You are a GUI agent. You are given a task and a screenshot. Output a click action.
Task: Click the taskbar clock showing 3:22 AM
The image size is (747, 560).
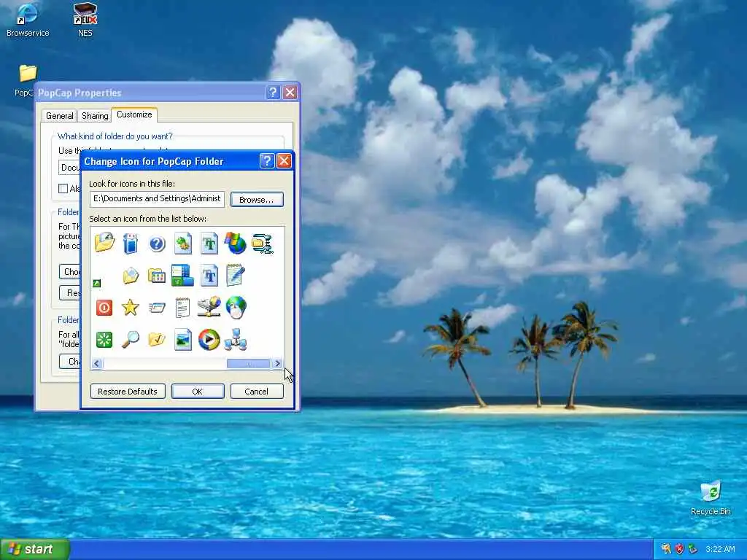[x=720, y=549]
